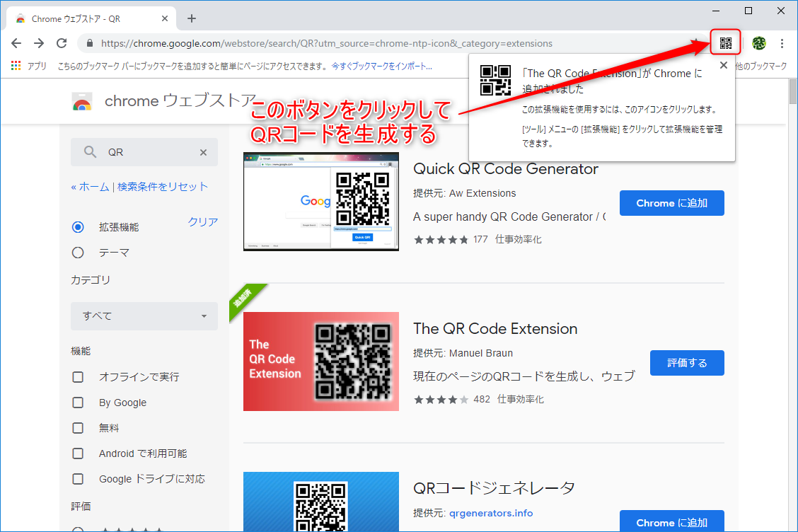Dismiss the extension added notification popup
The width and height of the screenshot is (798, 532).
coord(723,64)
